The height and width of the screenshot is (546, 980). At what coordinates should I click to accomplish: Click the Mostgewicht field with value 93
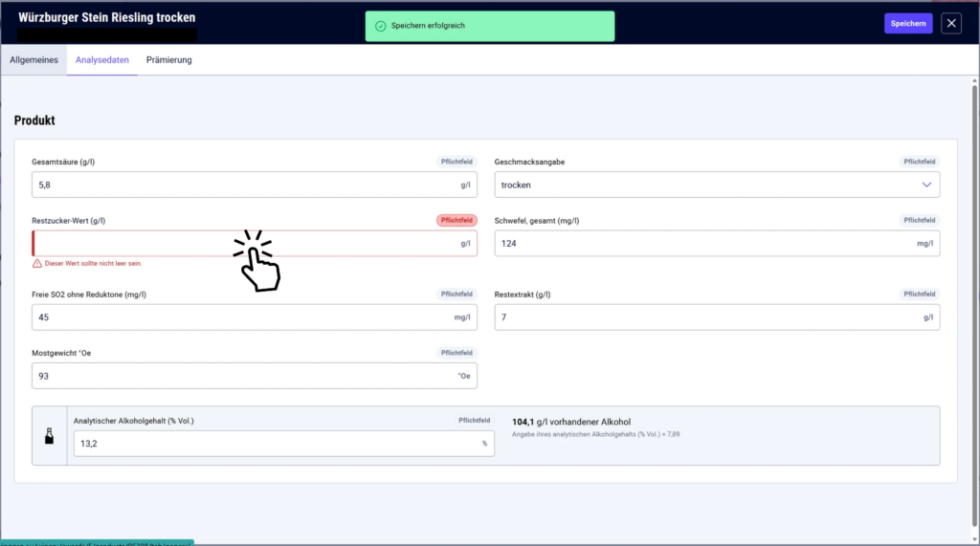pos(255,376)
